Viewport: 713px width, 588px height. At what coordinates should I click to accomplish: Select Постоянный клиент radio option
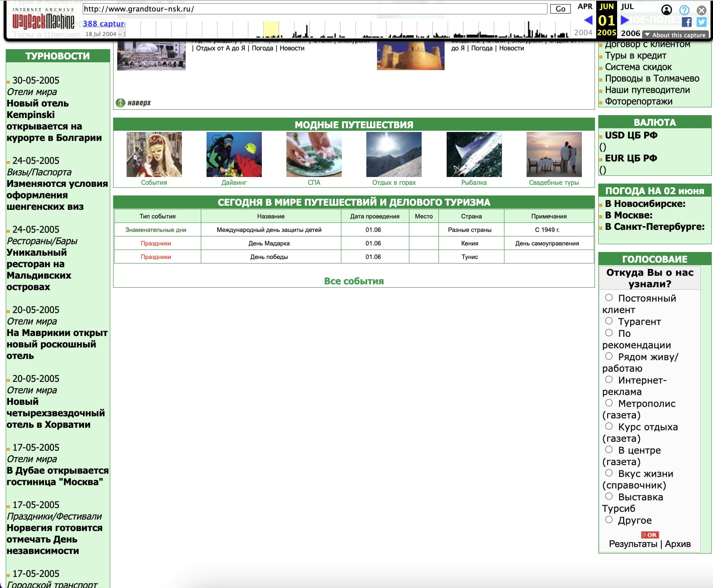click(x=609, y=297)
